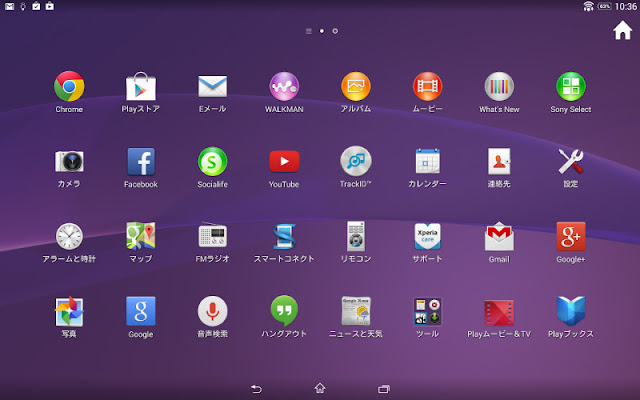This screenshot has width=640, height=400.
Task: Open the Contacts app
Action: coord(499,161)
